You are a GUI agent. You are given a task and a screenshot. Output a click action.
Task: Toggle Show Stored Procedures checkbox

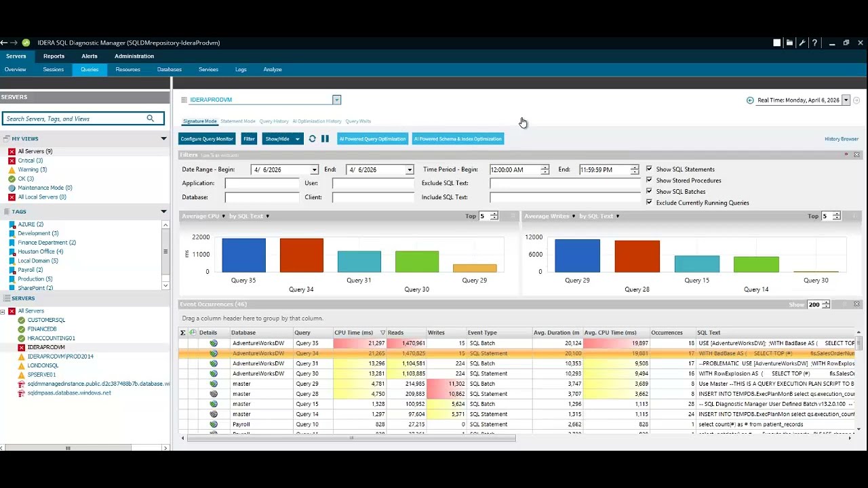coord(649,180)
